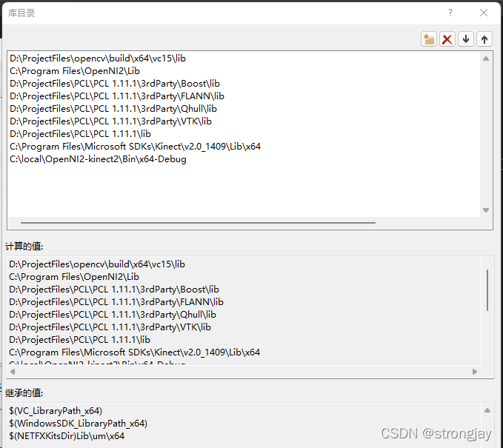Click the new line folder icon
503x448 pixels.
429,39
